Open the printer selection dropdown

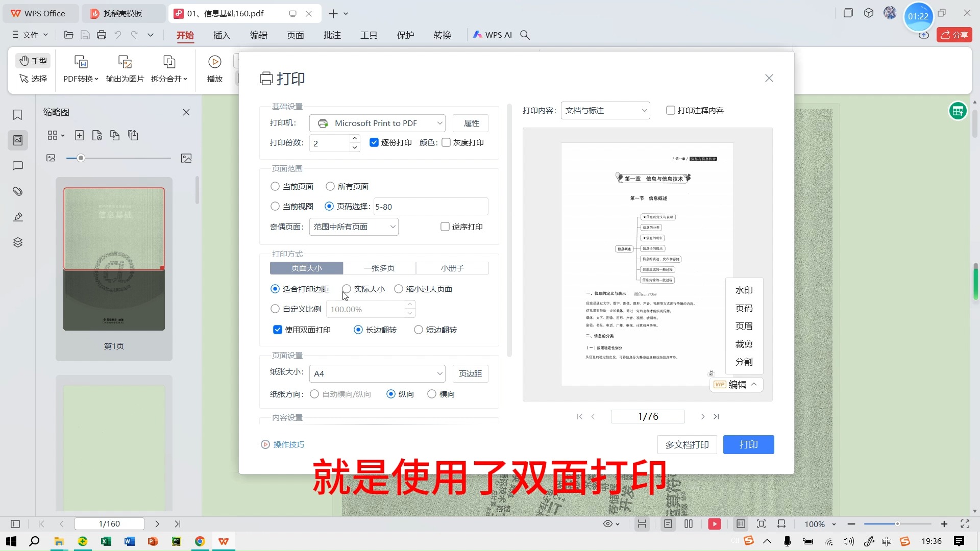[377, 123]
